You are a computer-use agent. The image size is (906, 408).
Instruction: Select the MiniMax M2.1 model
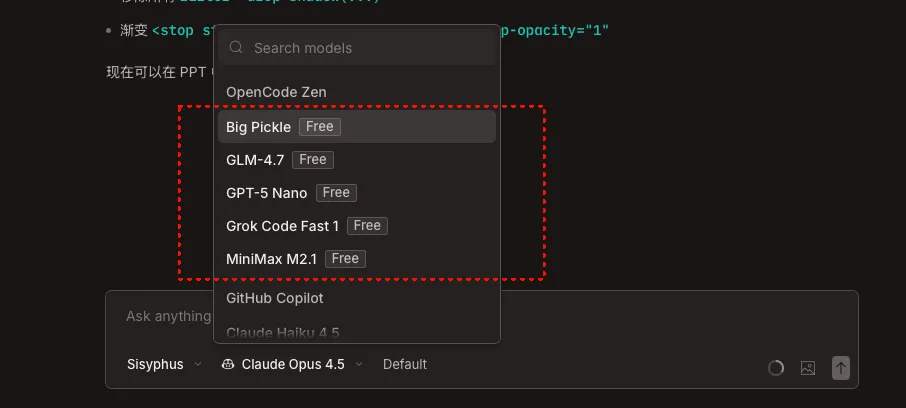point(357,258)
